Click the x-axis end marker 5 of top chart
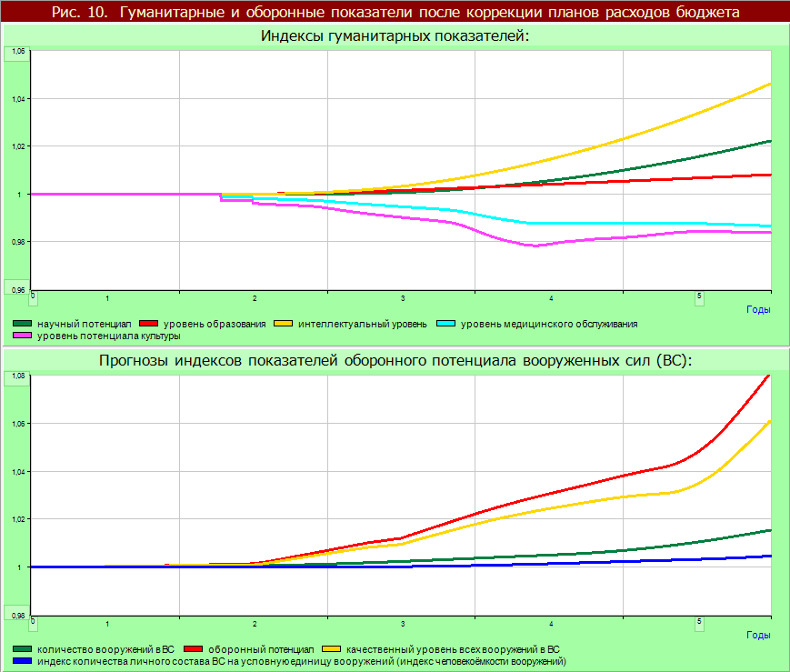790x672 pixels. (699, 298)
